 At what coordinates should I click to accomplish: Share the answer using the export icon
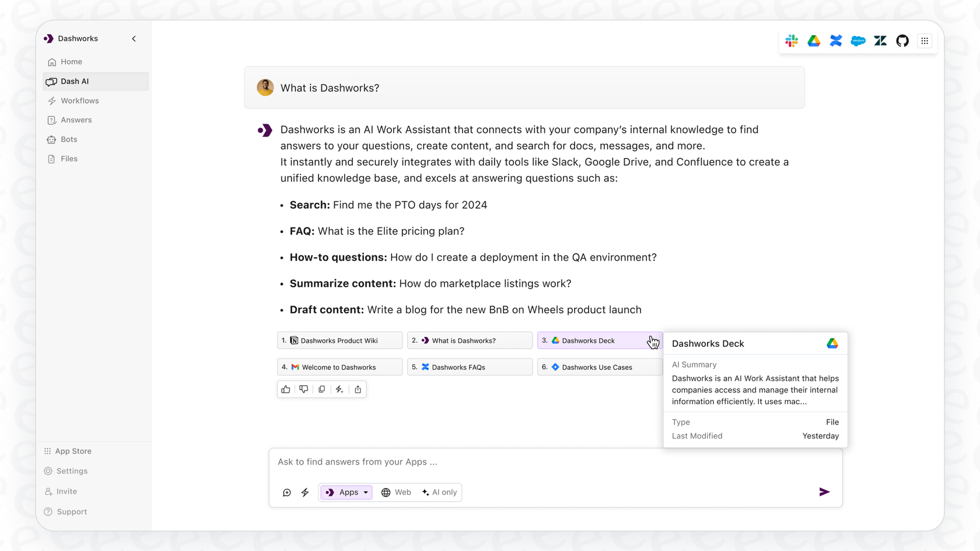[358, 389]
